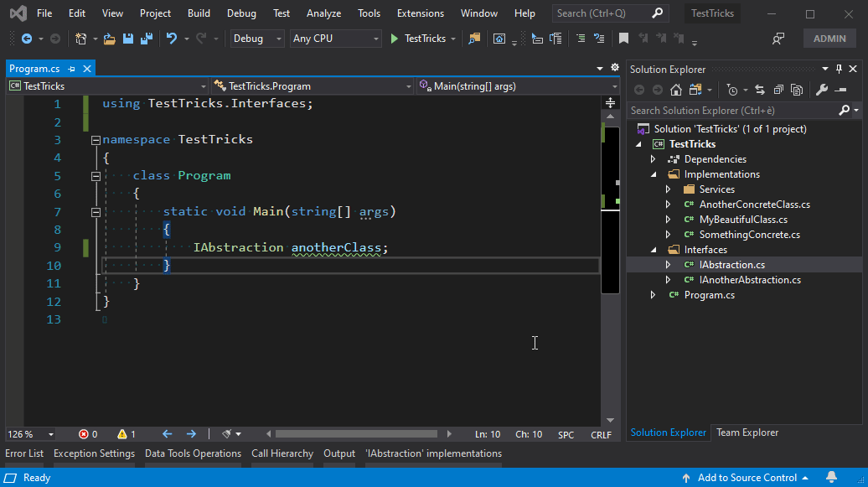868x487 pixels.
Task: Select IAnotherAbstraction.cs file
Action: coord(750,280)
